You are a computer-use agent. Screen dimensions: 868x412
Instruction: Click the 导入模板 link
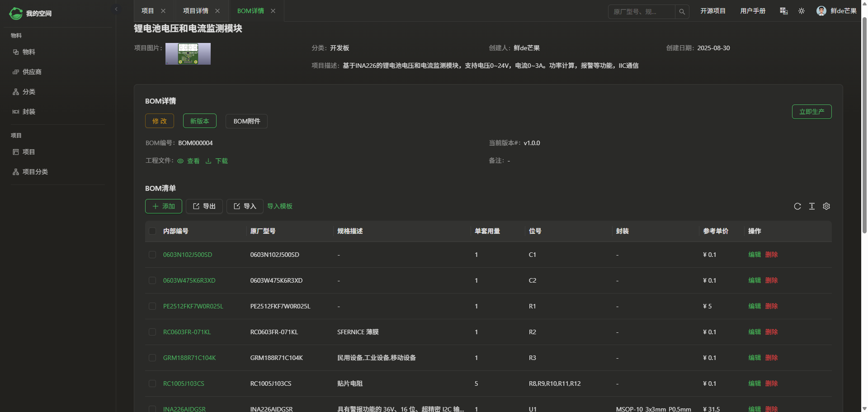coord(280,206)
